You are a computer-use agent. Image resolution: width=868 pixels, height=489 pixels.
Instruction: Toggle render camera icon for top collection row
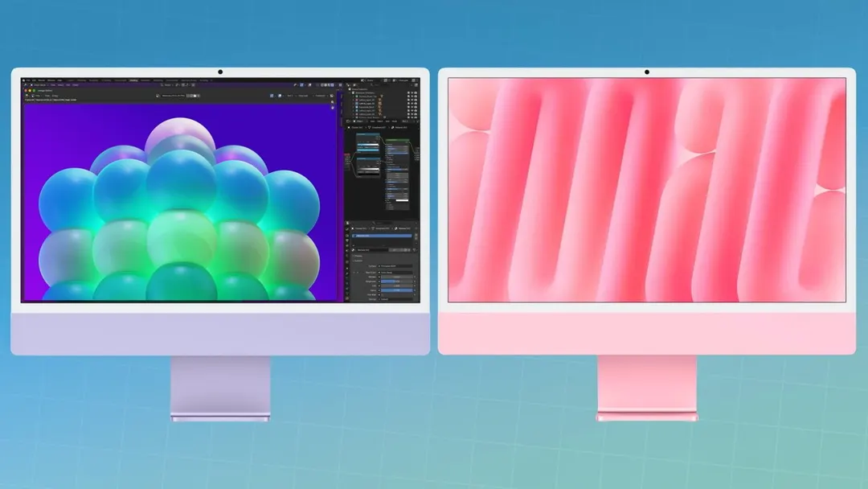pyautogui.click(x=416, y=93)
